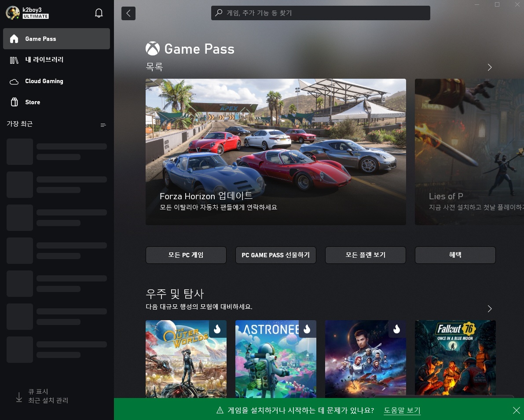524x420 pixels.
Task: Select the Game Pass sidebar tab
Action: point(56,39)
